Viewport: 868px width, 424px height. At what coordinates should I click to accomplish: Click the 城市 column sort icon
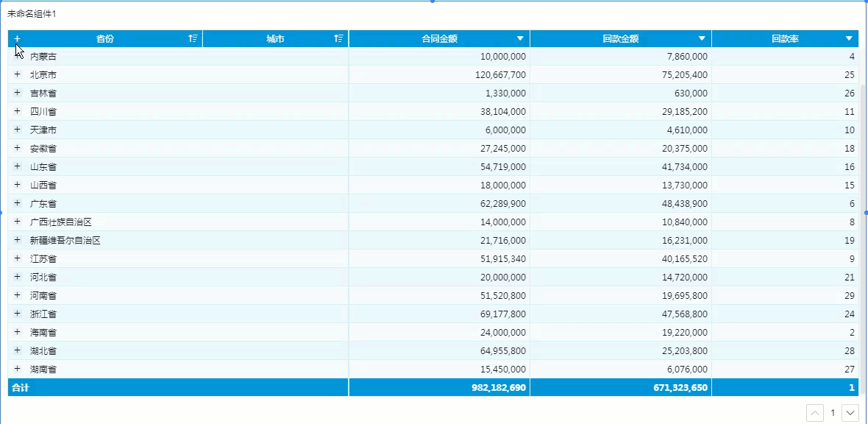pos(339,38)
